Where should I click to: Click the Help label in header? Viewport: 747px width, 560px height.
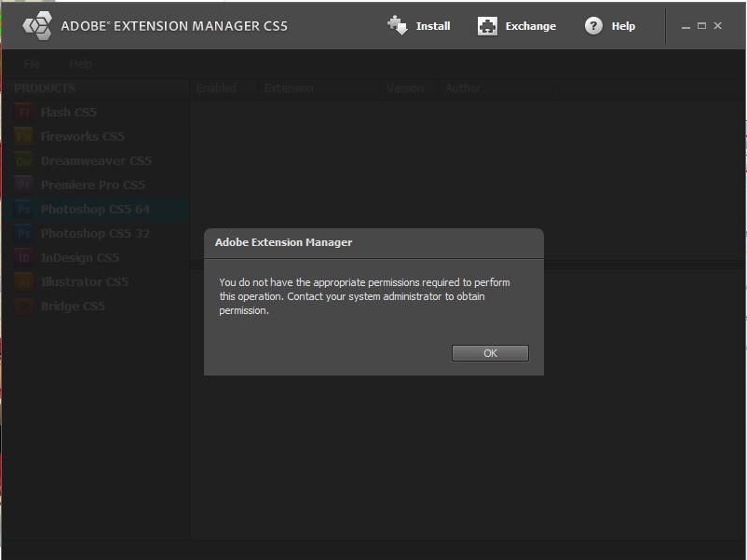tap(623, 26)
